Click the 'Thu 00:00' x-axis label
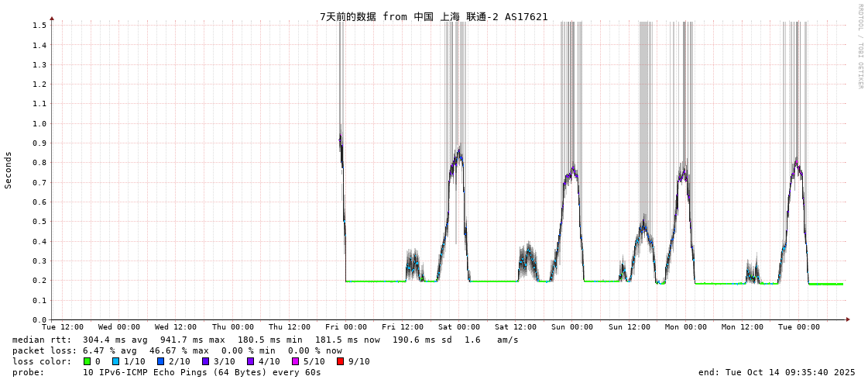 coord(233,327)
